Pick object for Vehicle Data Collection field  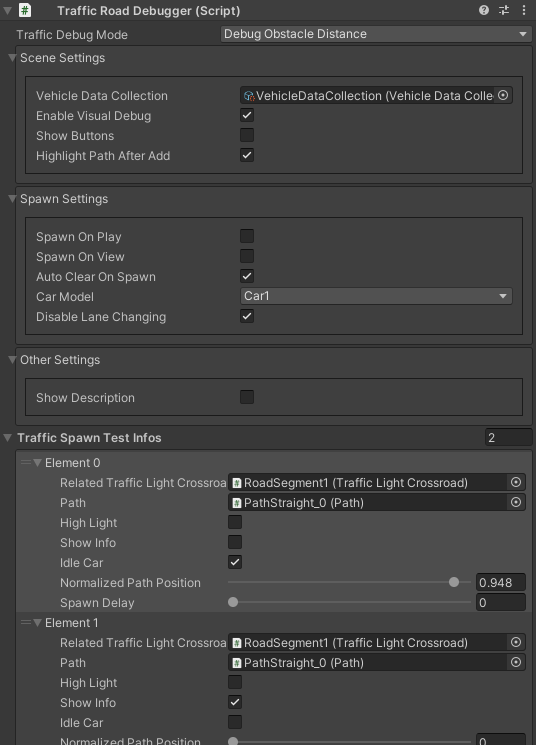(503, 96)
